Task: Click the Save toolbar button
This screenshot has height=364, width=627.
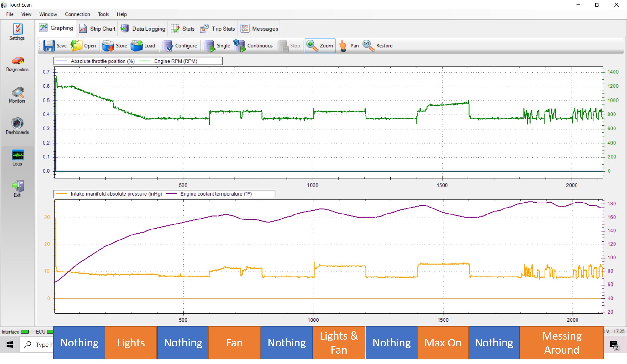Action: pyautogui.click(x=55, y=46)
